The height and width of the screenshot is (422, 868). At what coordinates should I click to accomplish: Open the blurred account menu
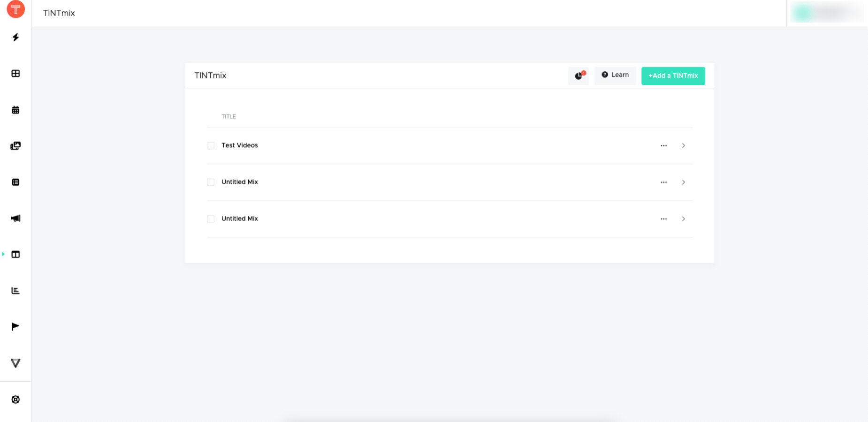coord(827,13)
